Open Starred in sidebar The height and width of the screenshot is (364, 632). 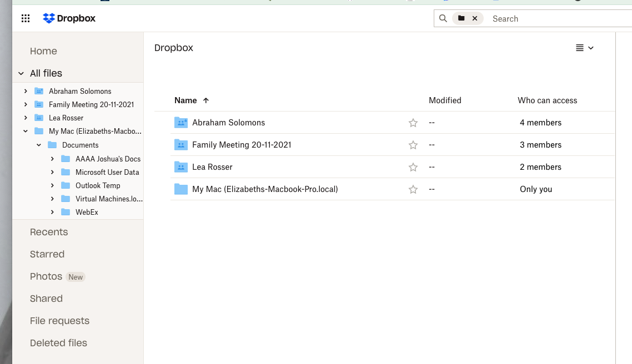point(47,254)
